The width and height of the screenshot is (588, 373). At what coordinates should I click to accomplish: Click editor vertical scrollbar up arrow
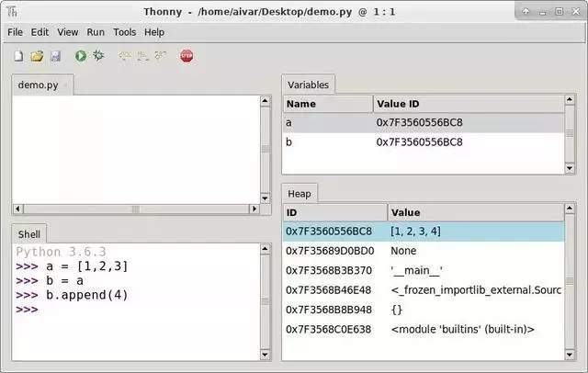266,101
